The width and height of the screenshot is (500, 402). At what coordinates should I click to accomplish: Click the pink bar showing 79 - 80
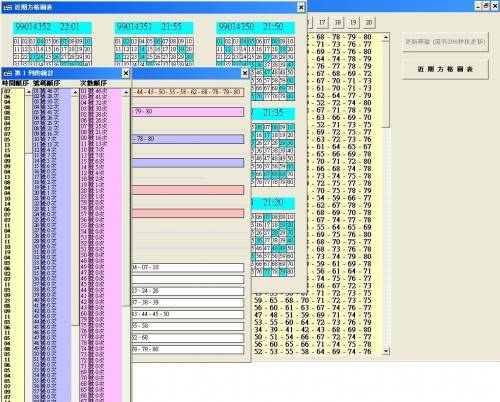188,112
